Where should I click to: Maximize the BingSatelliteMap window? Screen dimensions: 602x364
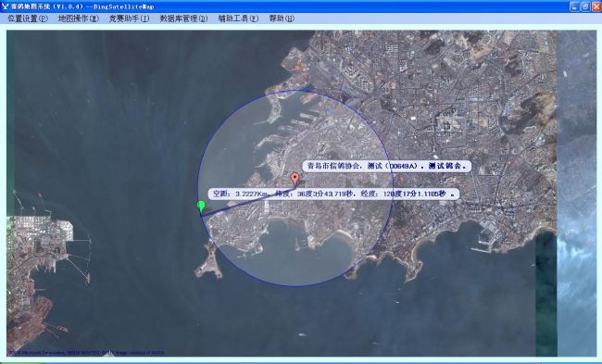pyautogui.click(x=585, y=6)
